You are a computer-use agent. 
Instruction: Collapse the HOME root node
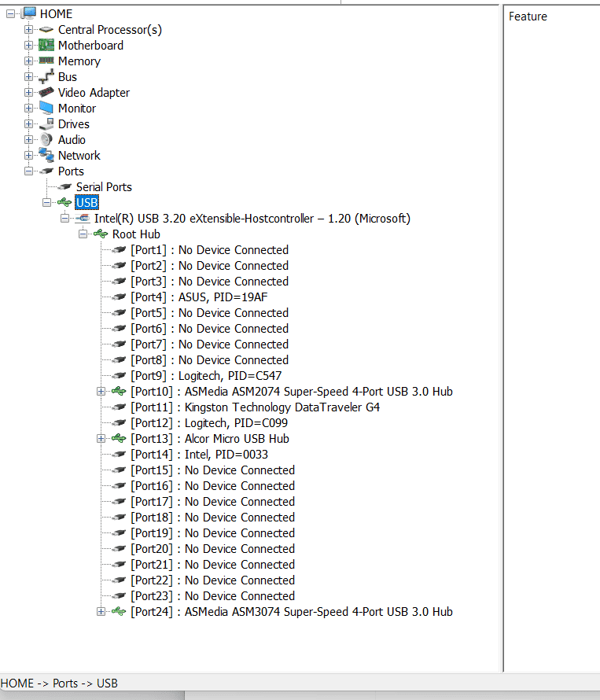pyautogui.click(x=11, y=14)
